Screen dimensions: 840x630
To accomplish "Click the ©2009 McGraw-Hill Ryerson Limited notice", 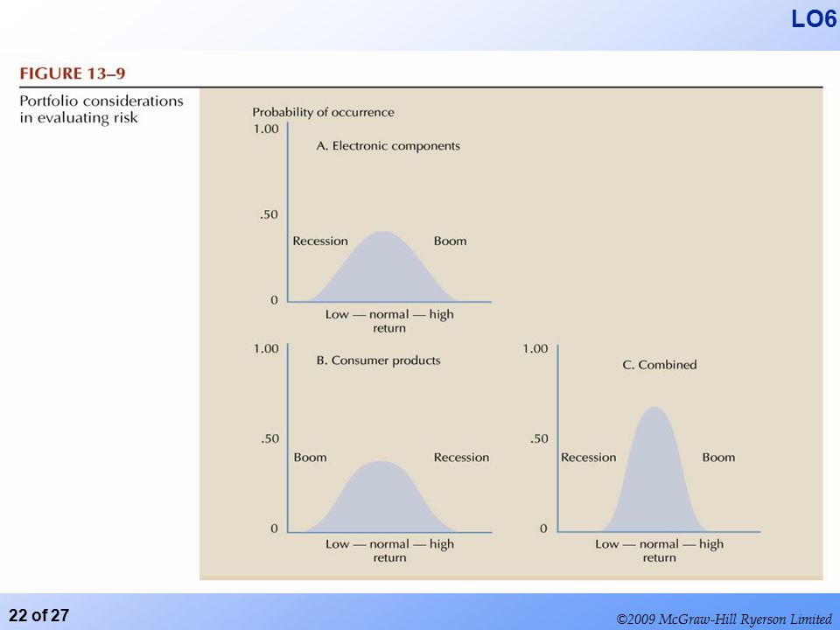I will coord(724,619).
